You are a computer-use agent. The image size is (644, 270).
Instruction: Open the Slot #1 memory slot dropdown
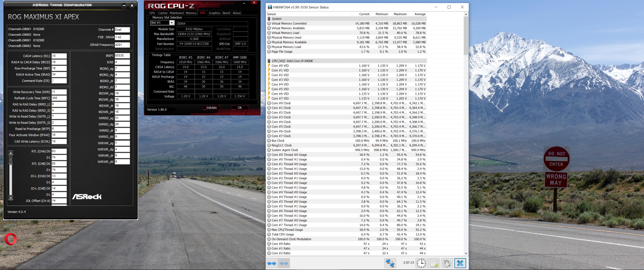[171, 23]
